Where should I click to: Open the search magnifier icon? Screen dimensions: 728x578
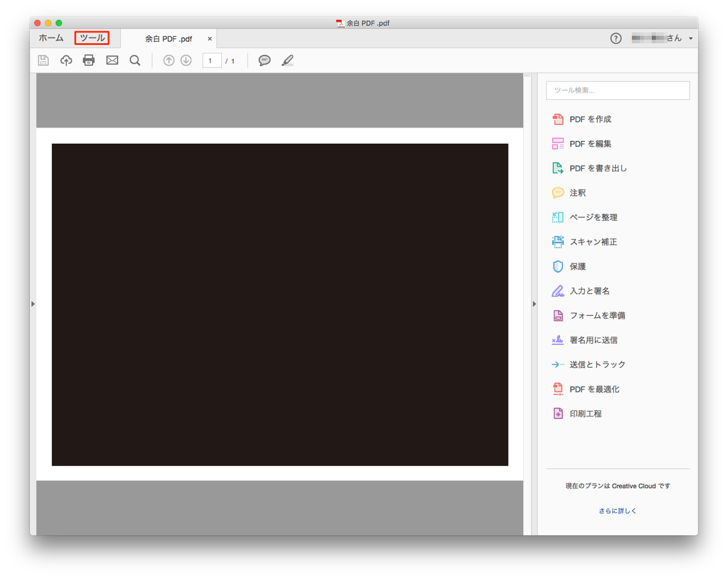135,60
